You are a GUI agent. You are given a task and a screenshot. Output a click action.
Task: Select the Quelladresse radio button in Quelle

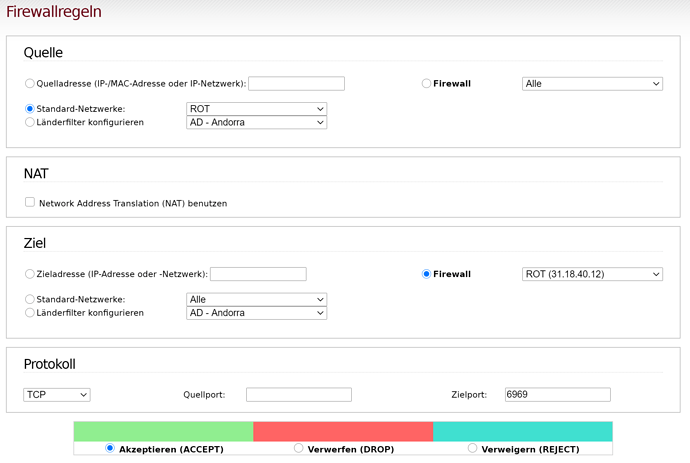(29, 83)
